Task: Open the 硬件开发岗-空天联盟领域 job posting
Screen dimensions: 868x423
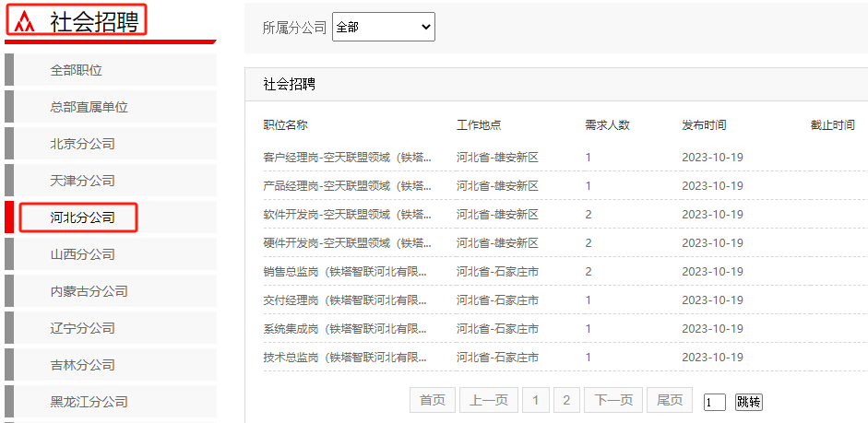Action: (348, 243)
